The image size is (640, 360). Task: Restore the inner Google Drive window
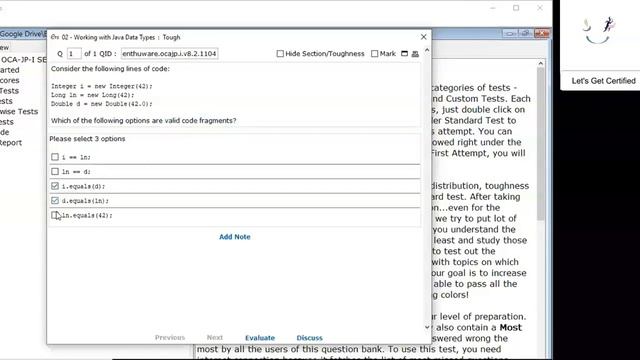pos(526,33)
